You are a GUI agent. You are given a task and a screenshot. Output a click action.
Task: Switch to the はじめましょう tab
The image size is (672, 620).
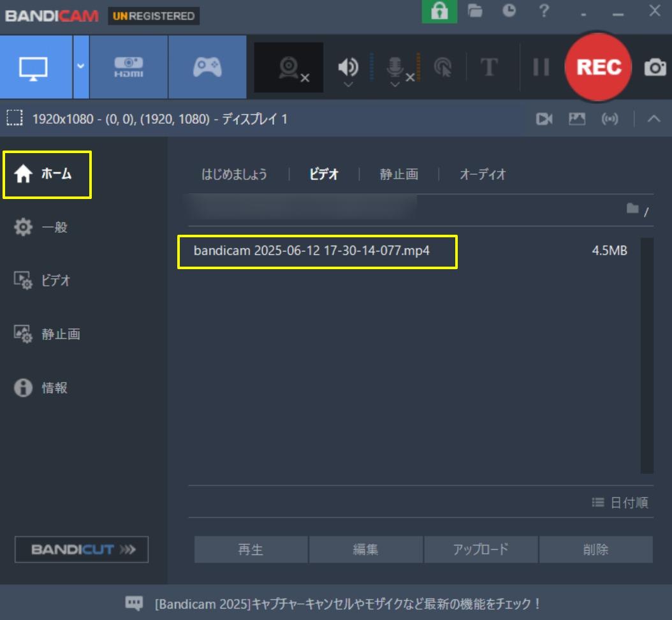click(x=234, y=175)
